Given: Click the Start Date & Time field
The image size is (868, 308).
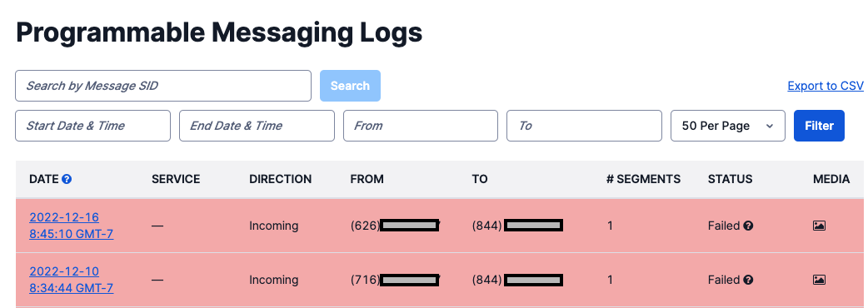Looking at the screenshot, I should tap(93, 126).
